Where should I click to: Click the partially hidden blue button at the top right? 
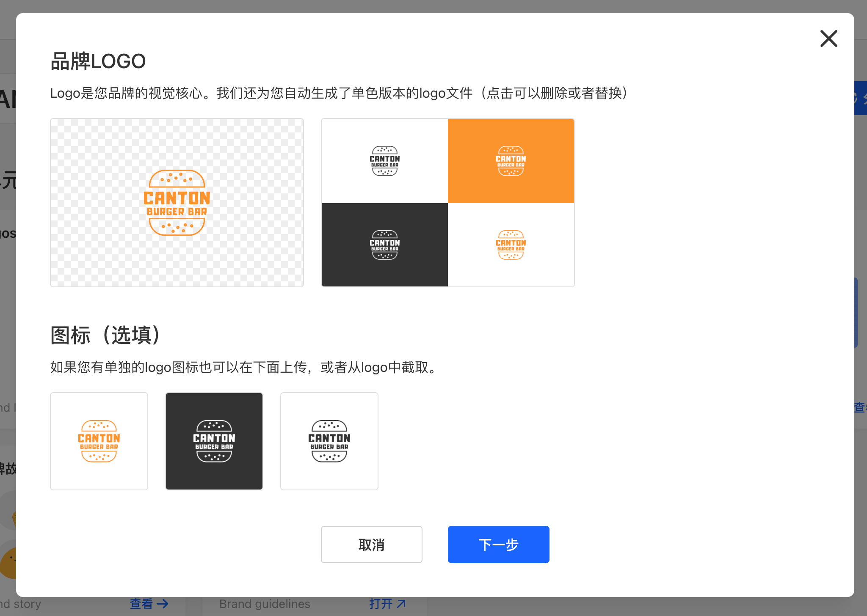pyautogui.click(x=860, y=98)
